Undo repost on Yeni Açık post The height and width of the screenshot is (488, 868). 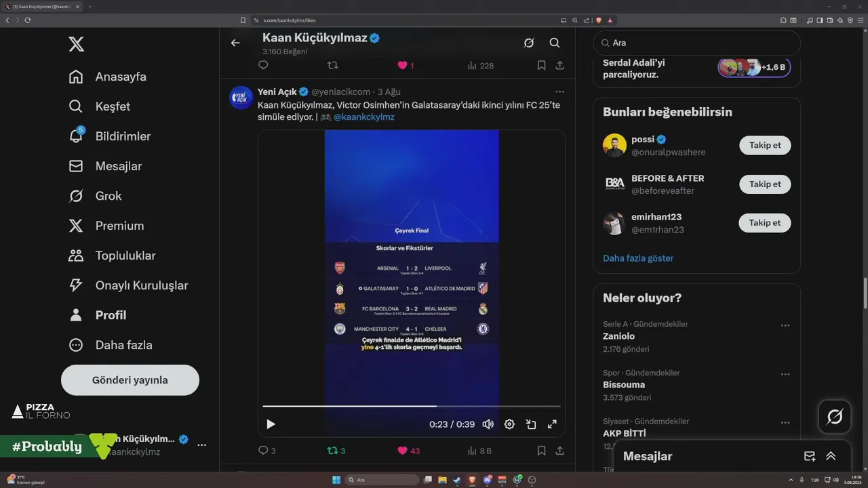(336, 451)
